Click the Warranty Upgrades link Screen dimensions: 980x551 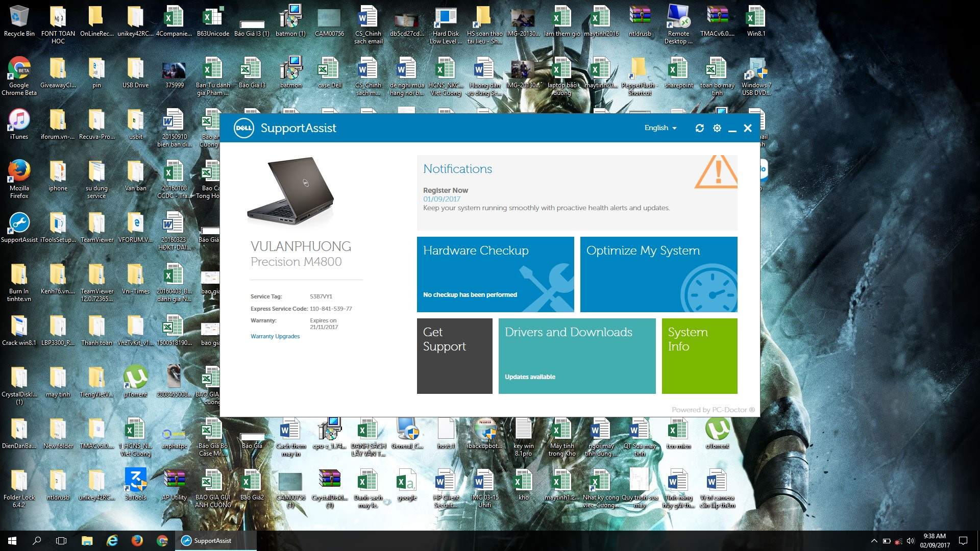[275, 336]
